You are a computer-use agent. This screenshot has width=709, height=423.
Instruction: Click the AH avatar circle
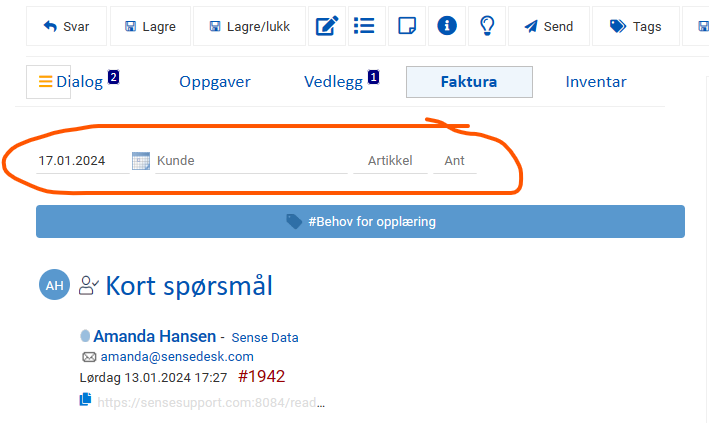click(54, 285)
